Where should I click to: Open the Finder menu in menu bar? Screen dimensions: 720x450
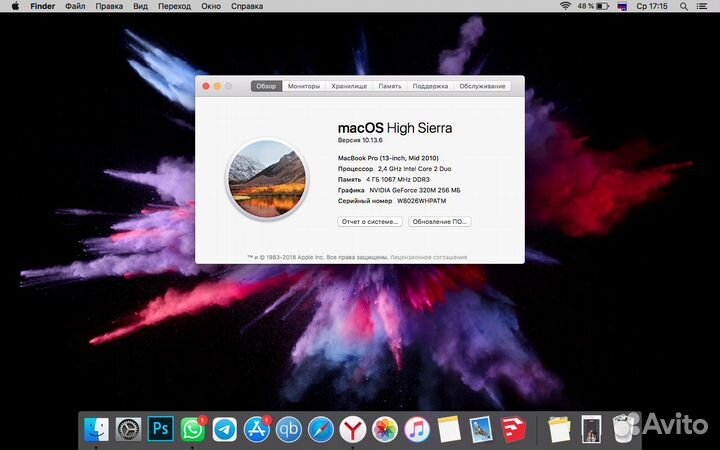pos(43,6)
